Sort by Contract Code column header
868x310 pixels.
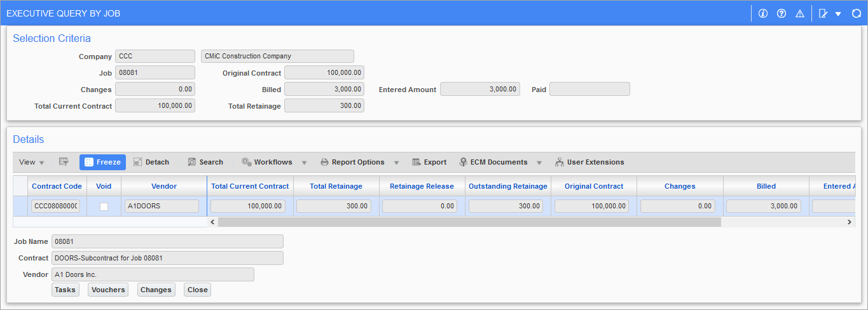click(57, 186)
